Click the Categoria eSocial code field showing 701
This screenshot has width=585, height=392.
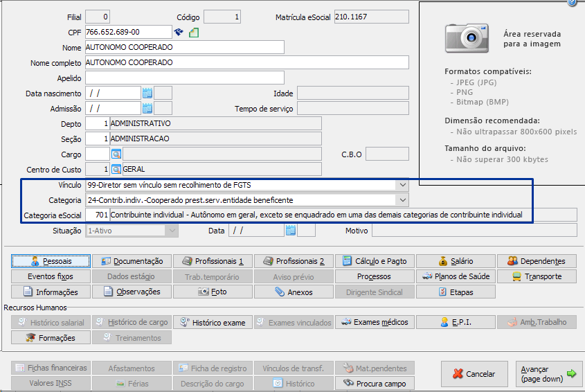[x=98, y=215]
